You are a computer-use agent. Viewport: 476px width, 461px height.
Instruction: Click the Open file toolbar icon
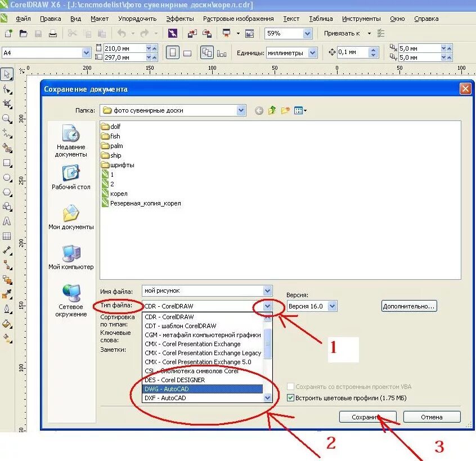[24, 33]
